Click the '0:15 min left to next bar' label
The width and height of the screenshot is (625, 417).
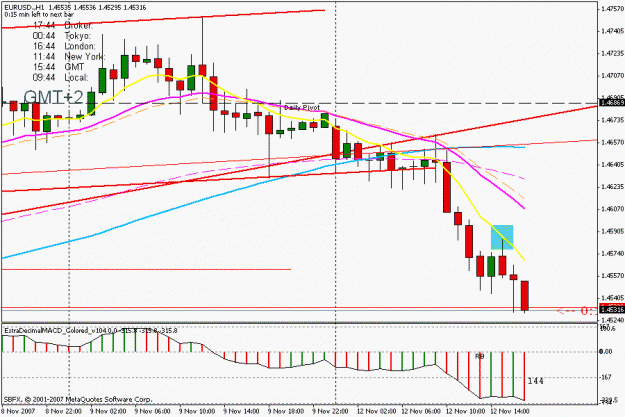pos(39,14)
